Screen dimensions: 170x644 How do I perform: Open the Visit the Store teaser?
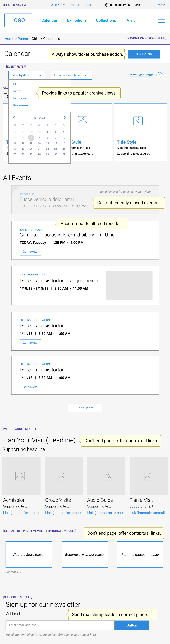pyautogui.click(x=29, y=554)
